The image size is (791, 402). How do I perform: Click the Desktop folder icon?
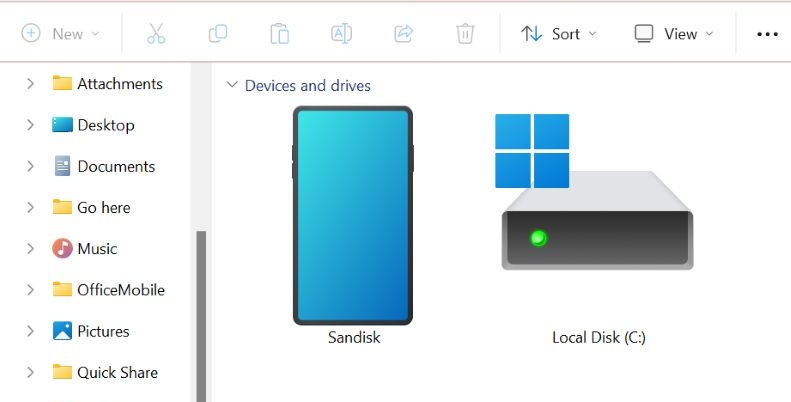tap(62, 125)
